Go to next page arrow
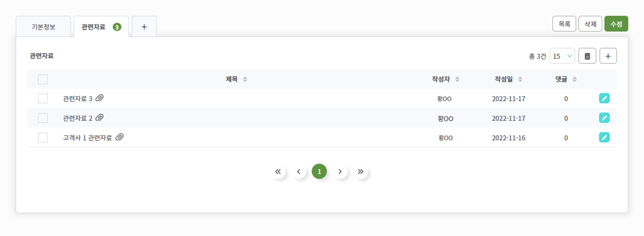Viewport: 644px width, 236px height. (340, 171)
